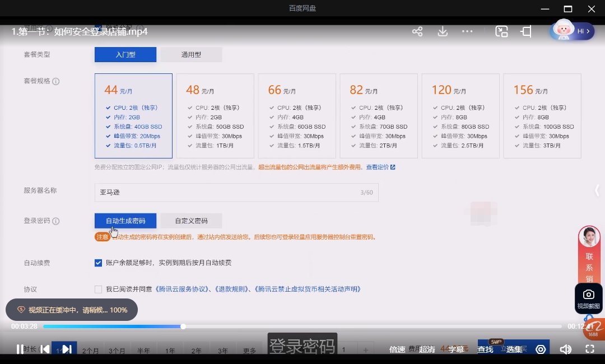Open 《腾讯云禁止虚拟货币相关活动声明》 link
Screen dimensions: 605x364
click(308, 289)
